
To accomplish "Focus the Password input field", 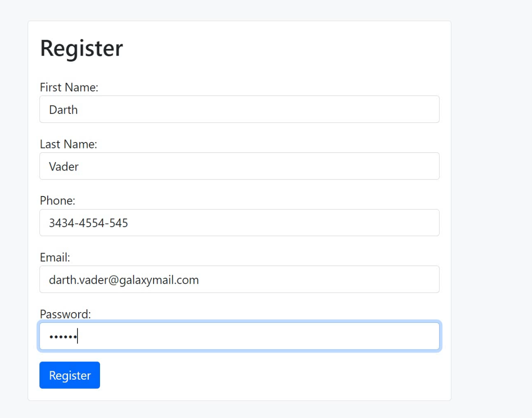I will [239, 336].
